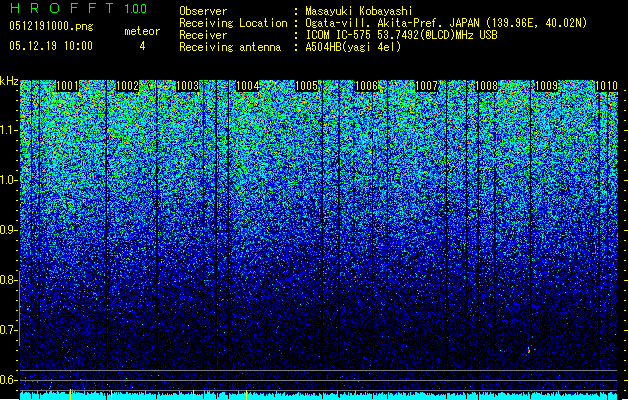This screenshot has height=400, width=629.
Task: Click the meteor count value 4
Action: click(x=142, y=46)
